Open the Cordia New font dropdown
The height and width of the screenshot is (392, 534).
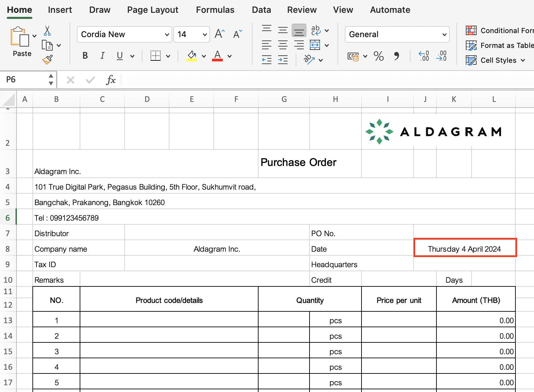(167, 34)
